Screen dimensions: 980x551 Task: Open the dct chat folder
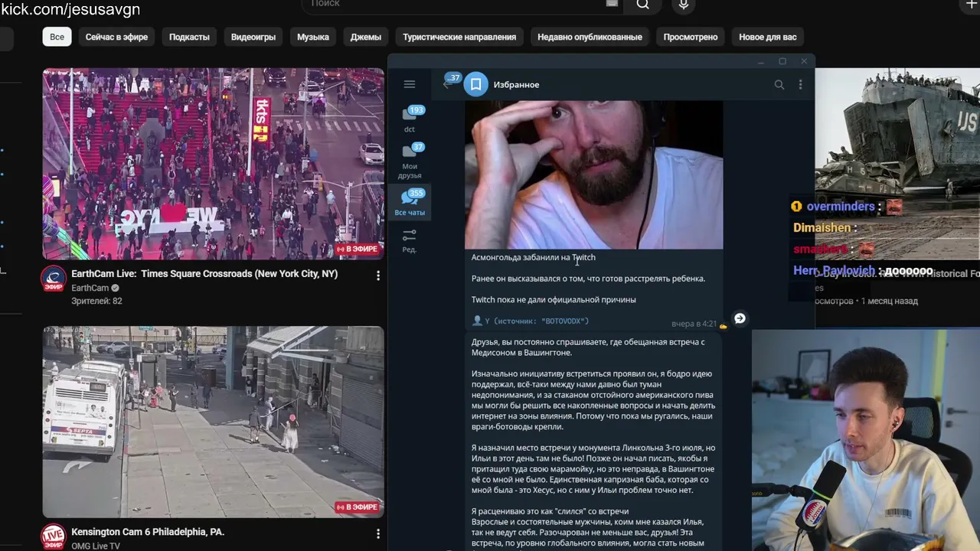click(x=410, y=119)
